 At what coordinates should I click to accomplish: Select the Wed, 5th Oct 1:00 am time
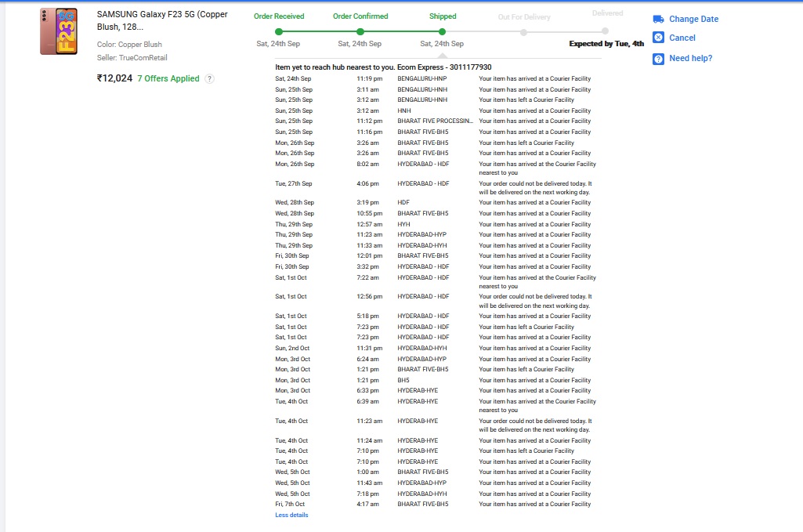(x=367, y=472)
